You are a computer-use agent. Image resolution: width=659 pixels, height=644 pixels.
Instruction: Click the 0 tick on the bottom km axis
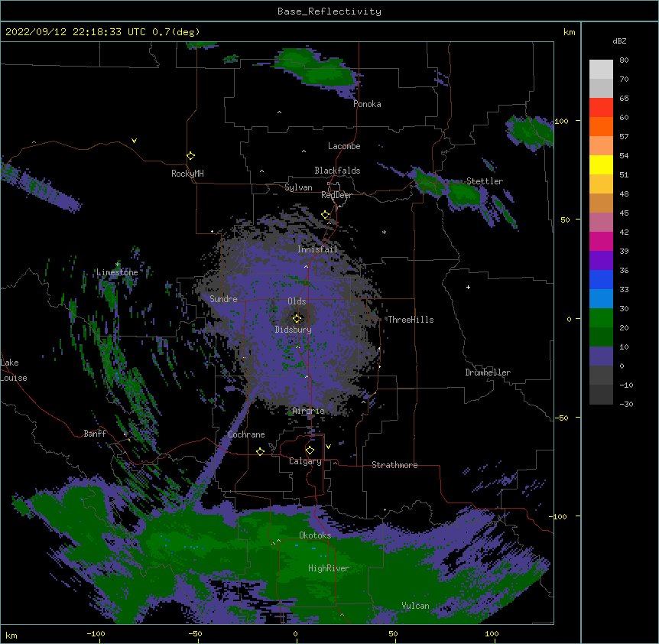[x=295, y=633]
